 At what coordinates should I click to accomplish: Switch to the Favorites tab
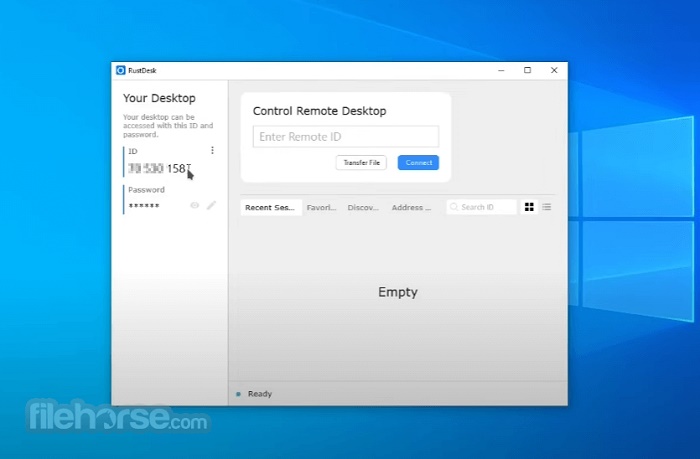[321, 208]
